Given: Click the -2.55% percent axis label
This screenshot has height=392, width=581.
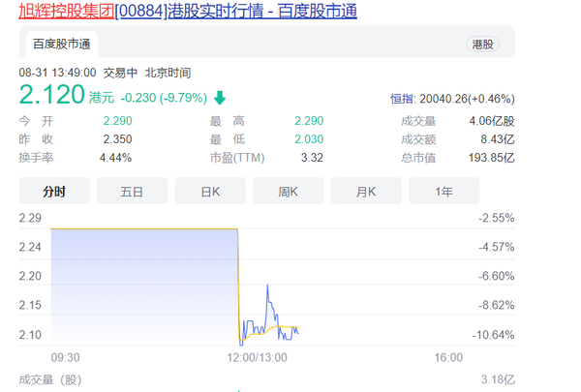Looking at the screenshot, I should click(496, 218).
